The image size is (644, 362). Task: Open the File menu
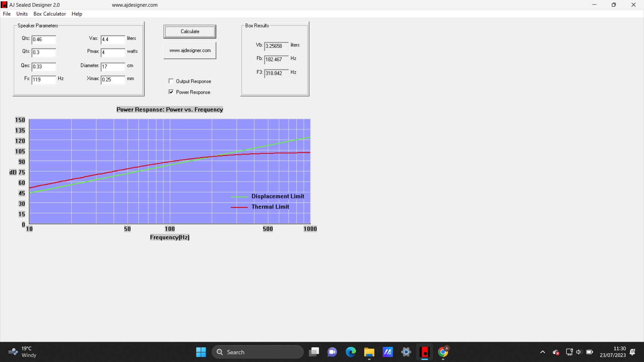(7, 14)
